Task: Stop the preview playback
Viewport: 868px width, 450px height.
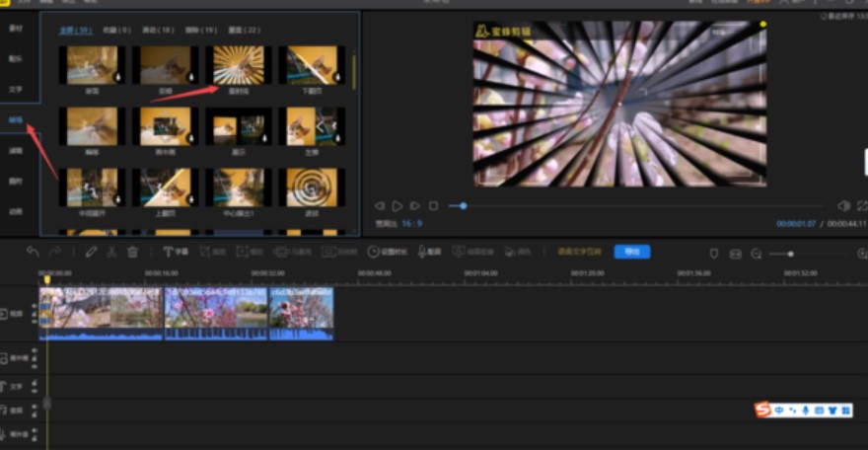Action: click(433, 205)
